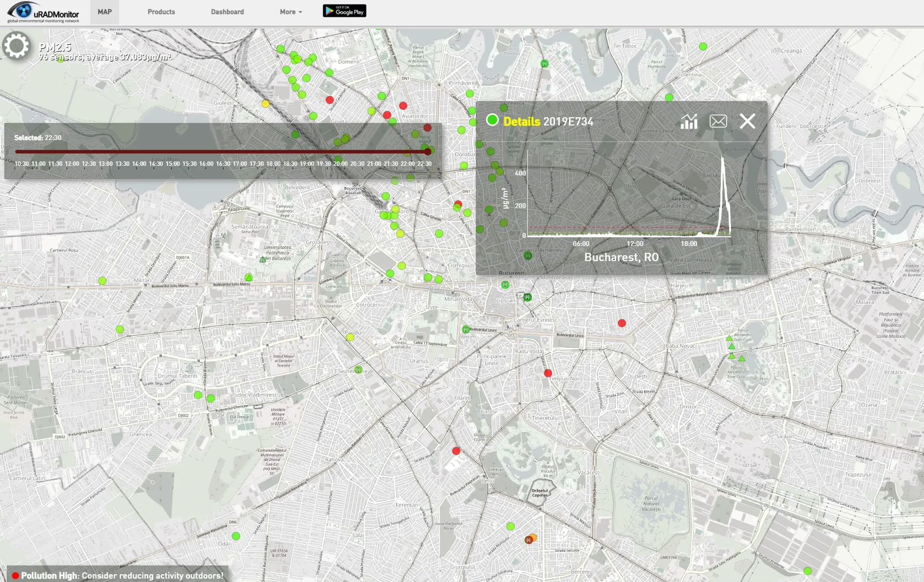Viewport: 924px width, 582px height.
Task: Click the green square sensor north of Lipscani
Action: coord(505,284)
